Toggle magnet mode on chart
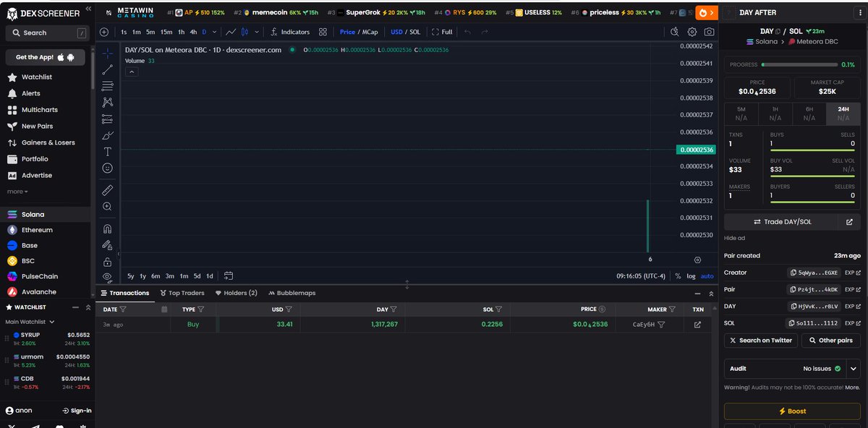This screenshot has width=868, height=428. pyautogui.click(x=107, y=228)
